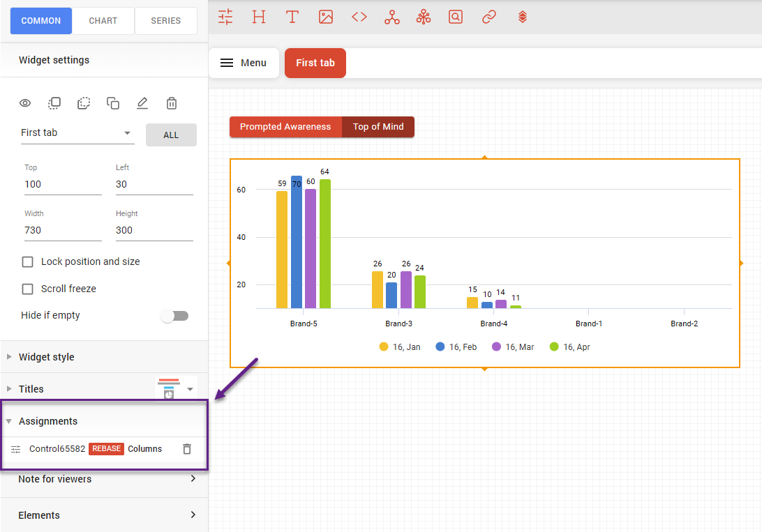Toggle the widget visibility eye icon
This screenshot has width=762, height=532.
point(25,103)
